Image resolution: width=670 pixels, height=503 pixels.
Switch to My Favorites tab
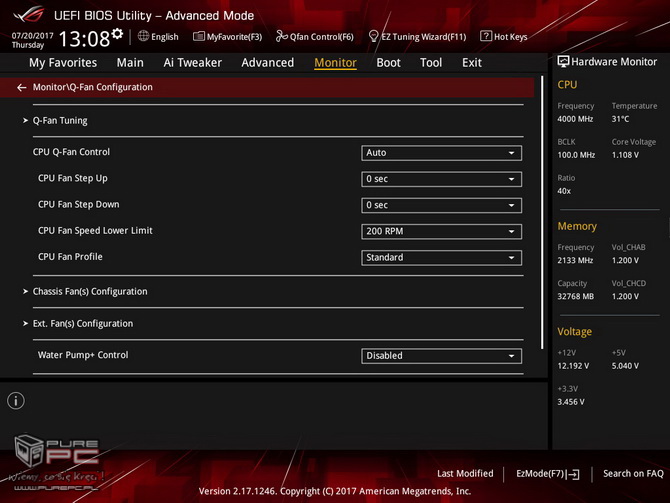coord(63,63)
